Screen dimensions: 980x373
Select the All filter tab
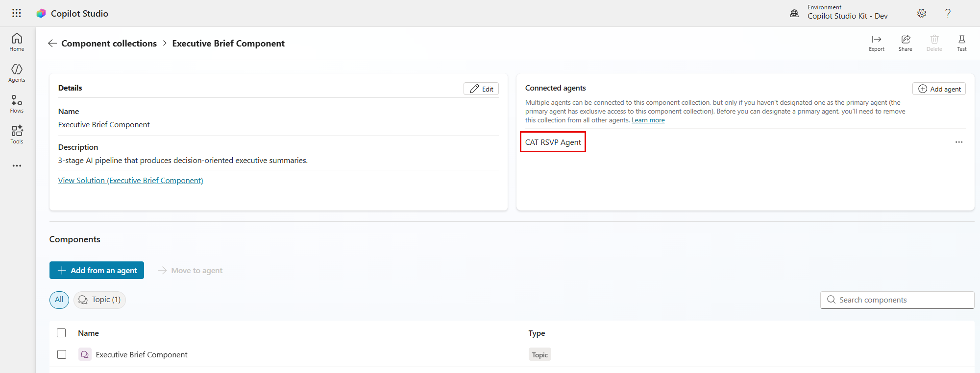59,300
